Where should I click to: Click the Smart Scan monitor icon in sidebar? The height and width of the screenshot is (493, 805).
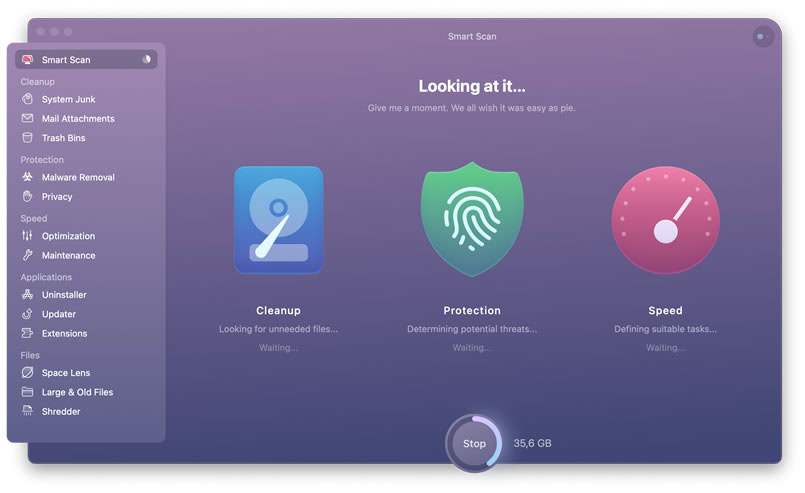pyautogui.click(x=27, y=60)
